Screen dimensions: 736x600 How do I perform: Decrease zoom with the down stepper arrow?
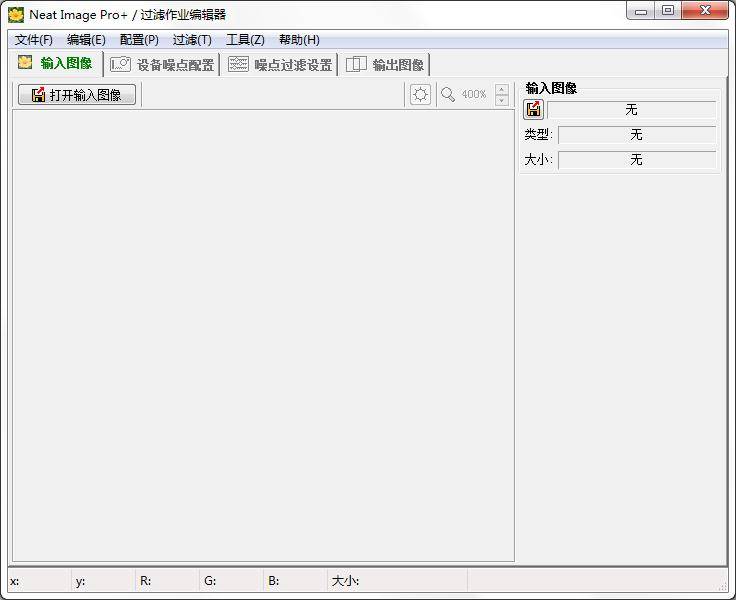point(502,100)
